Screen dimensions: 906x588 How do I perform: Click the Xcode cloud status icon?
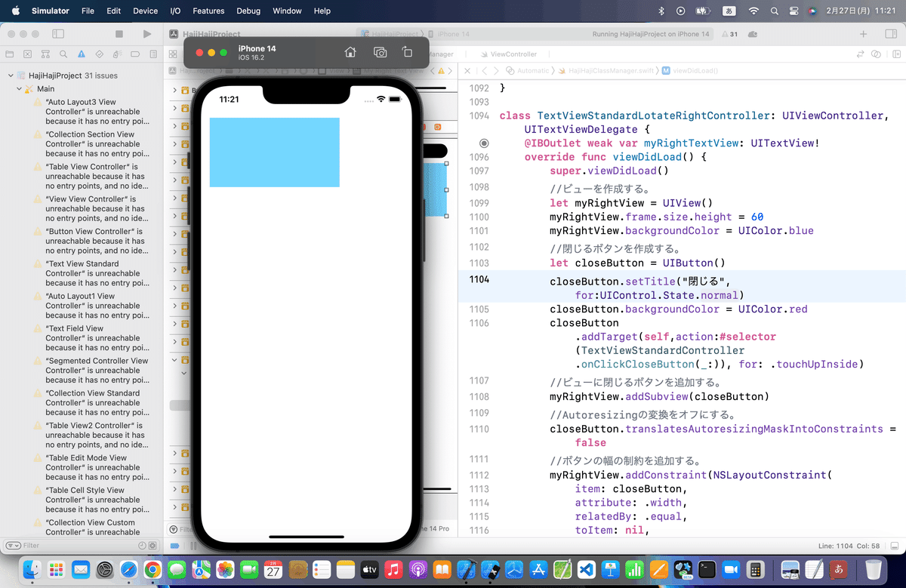[753, 35]
